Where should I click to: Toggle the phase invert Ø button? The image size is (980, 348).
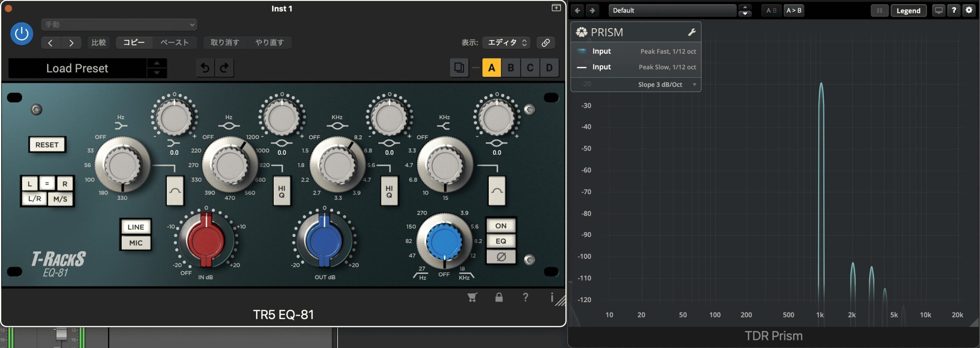[501, 257]
